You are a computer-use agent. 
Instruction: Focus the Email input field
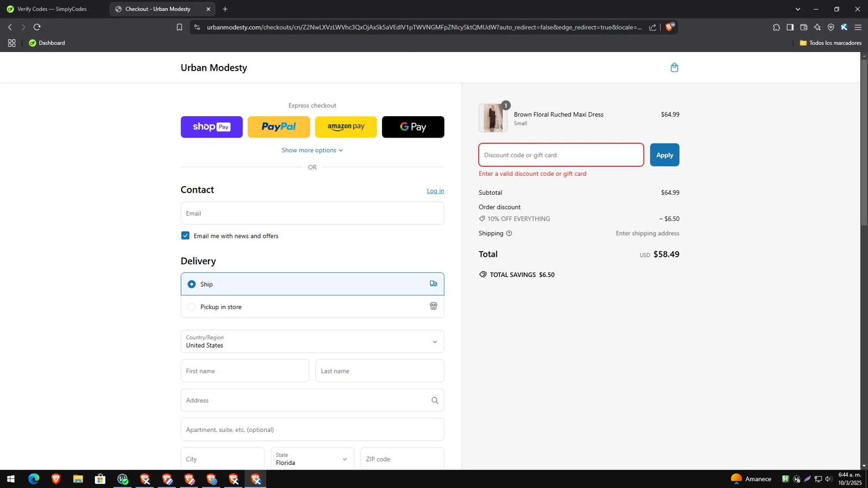point(312,213)
